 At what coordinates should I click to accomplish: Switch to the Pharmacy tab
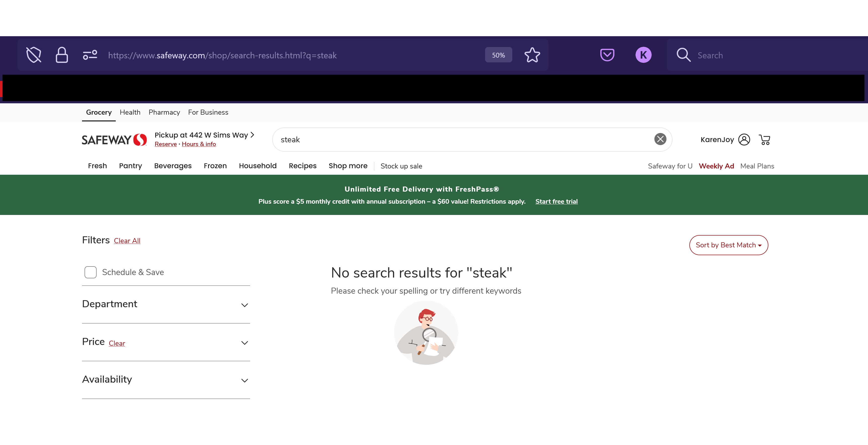tap(164, 112)
